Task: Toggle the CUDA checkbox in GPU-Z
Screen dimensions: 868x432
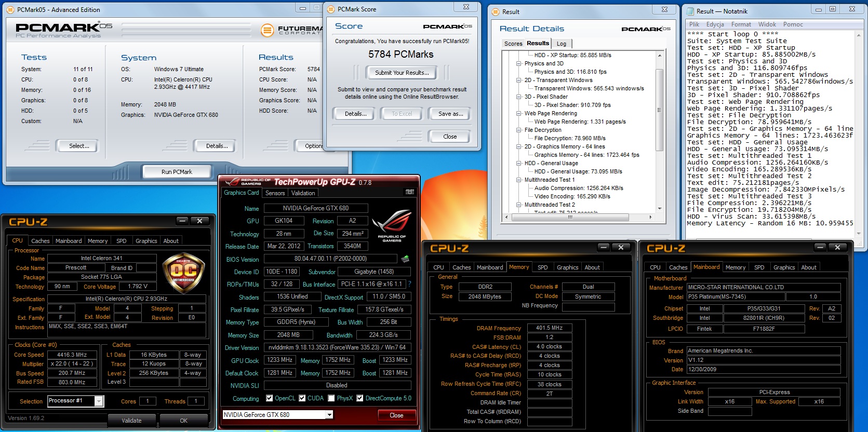Action: click(x=302, y=398)
